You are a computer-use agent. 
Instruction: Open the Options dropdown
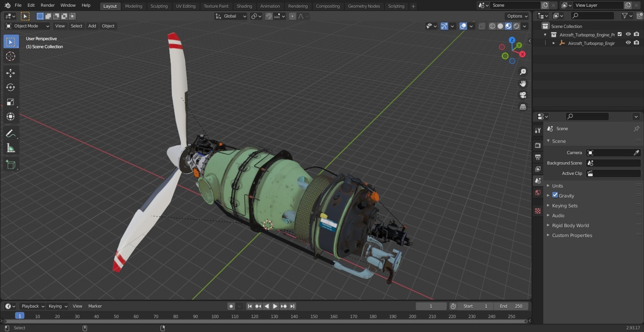point(517,16)
